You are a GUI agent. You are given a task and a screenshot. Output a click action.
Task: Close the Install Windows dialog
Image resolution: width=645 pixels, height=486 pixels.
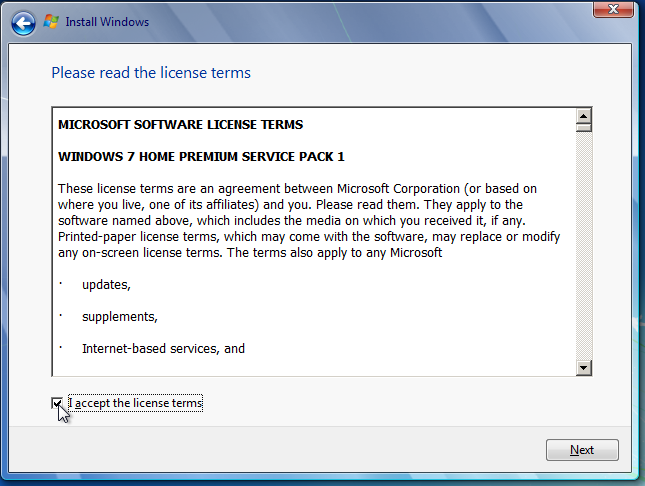[613, 9]
